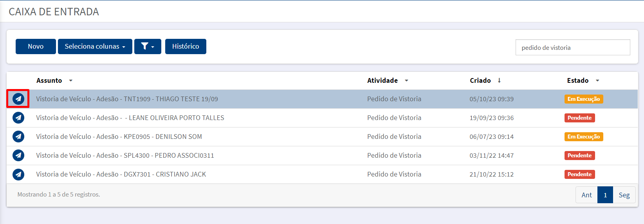Open Estado column dropdown arrow

[x=597, y=80]
